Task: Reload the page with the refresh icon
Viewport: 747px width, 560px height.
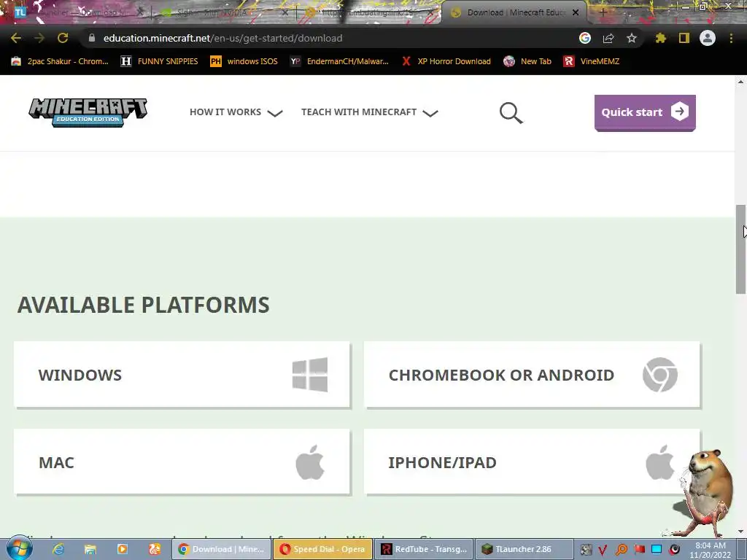Action: coord(63,38)
